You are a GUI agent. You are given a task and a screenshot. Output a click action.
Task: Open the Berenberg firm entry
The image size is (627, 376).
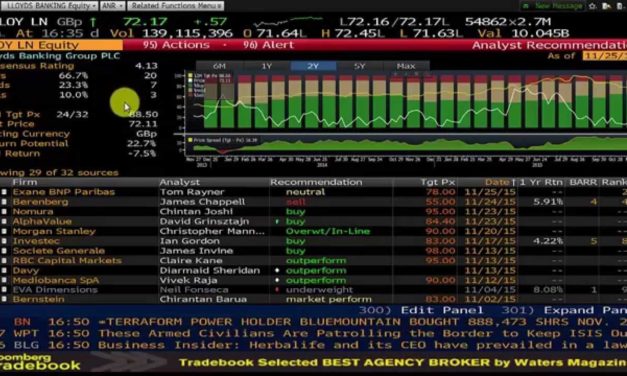coord(40,202)
